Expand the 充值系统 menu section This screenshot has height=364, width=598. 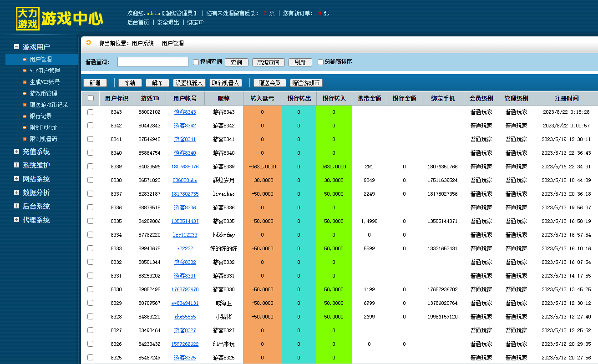pos(17,152)
